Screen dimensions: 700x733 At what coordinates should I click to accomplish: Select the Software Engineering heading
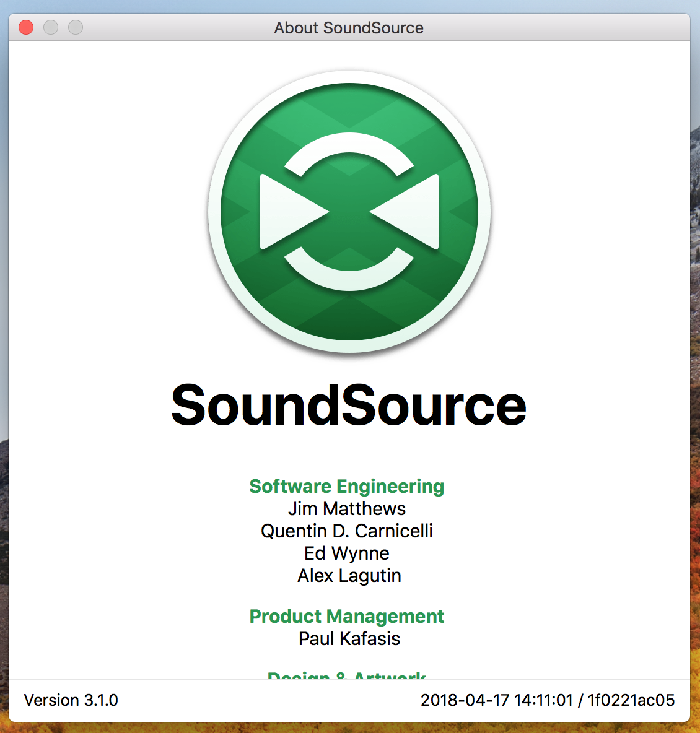click(x=347, y=487)
